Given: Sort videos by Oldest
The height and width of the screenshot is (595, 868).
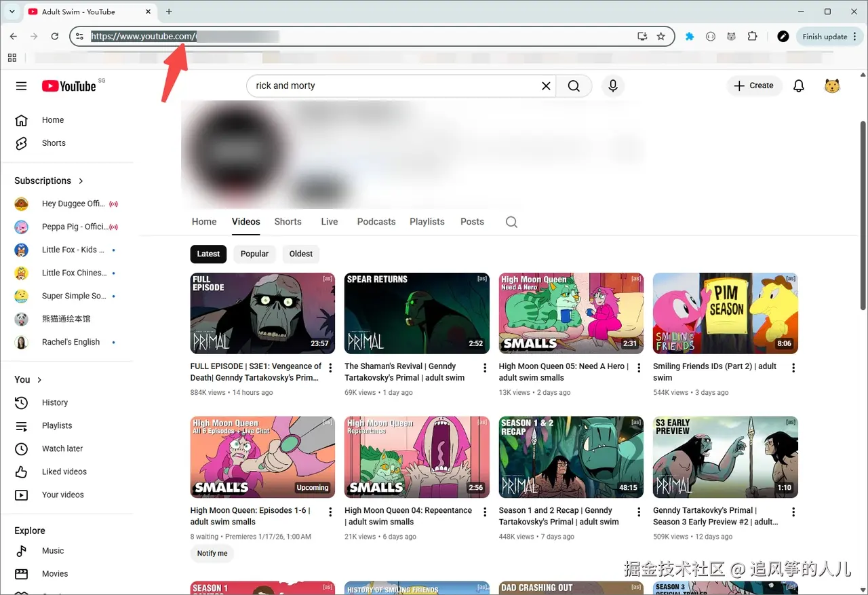Looking at the screenshot, I should [301, 254].
